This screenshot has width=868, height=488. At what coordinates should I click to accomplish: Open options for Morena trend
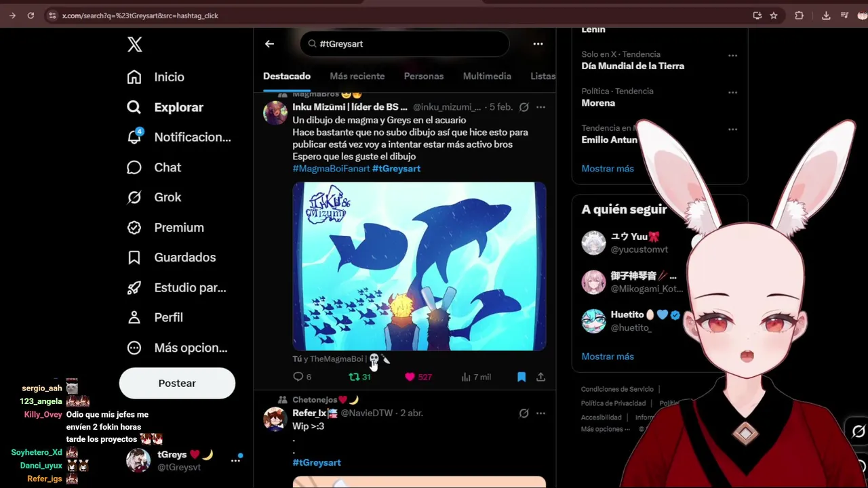732,92
